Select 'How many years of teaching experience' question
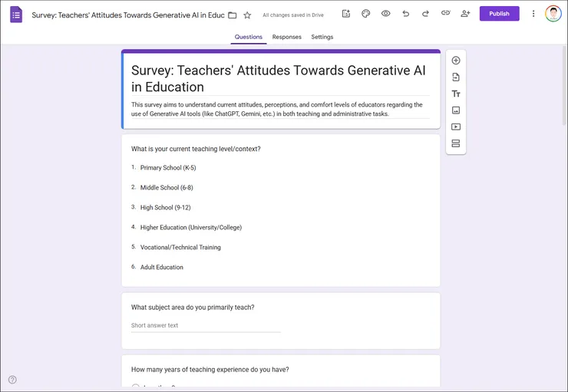The width and height of the screenshot is (568, 392). 210,370
